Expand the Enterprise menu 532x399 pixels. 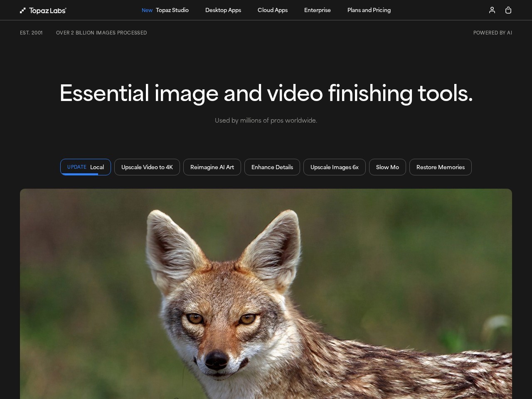tap(318, 10)
